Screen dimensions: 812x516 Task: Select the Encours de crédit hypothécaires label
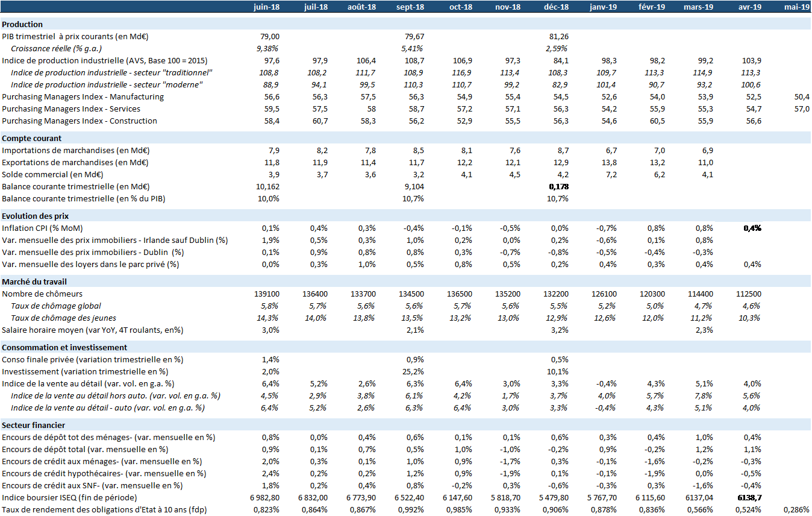click(104, 474)
